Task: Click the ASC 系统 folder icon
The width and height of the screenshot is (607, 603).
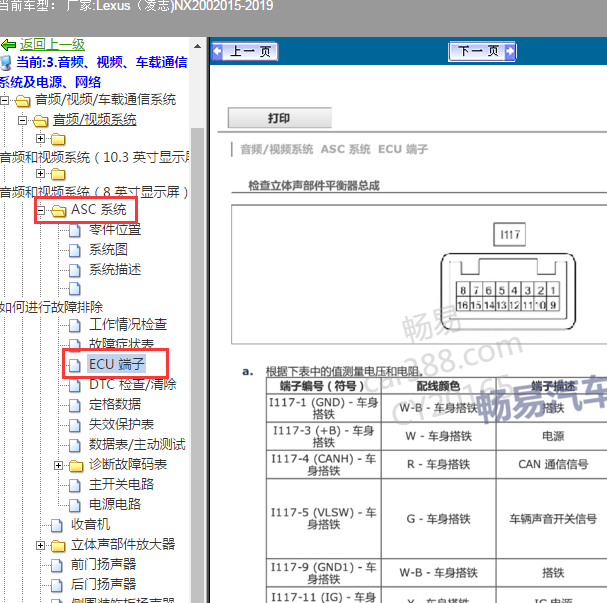Action: tap(58, 211)
